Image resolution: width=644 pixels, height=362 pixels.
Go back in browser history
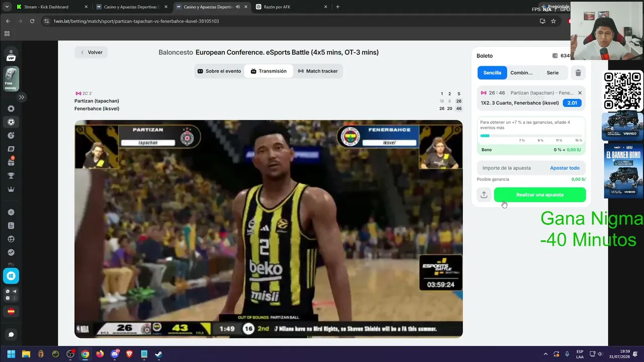click(8, 21)
